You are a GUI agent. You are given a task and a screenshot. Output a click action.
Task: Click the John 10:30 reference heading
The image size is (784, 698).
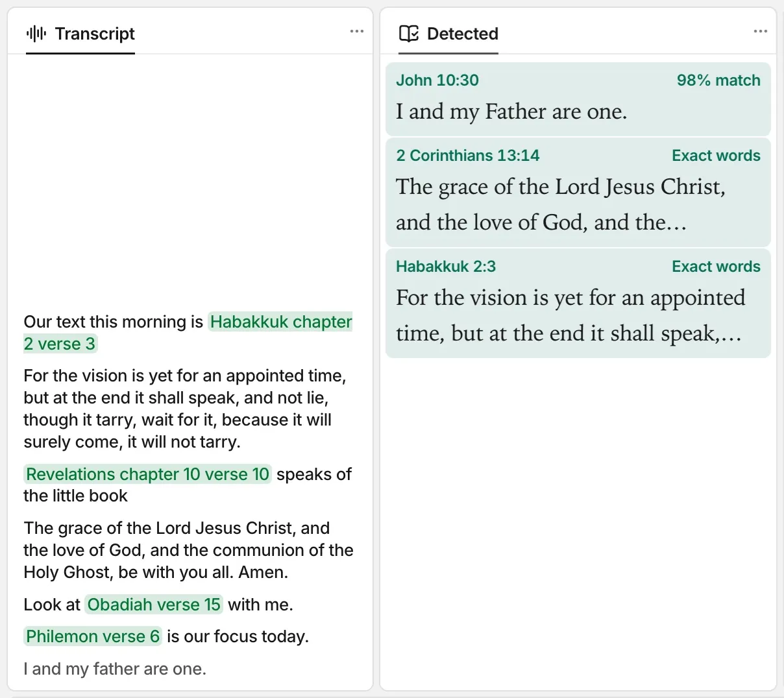coord(437,80)
